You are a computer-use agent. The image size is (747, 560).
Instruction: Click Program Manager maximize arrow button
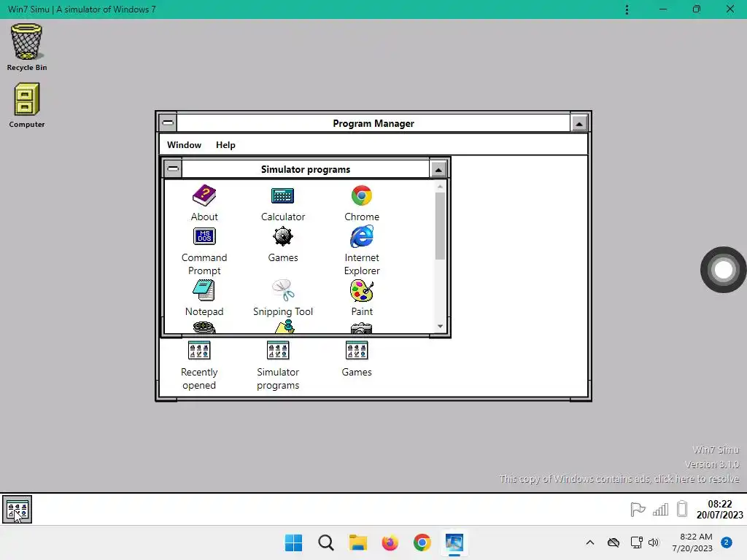578,123
